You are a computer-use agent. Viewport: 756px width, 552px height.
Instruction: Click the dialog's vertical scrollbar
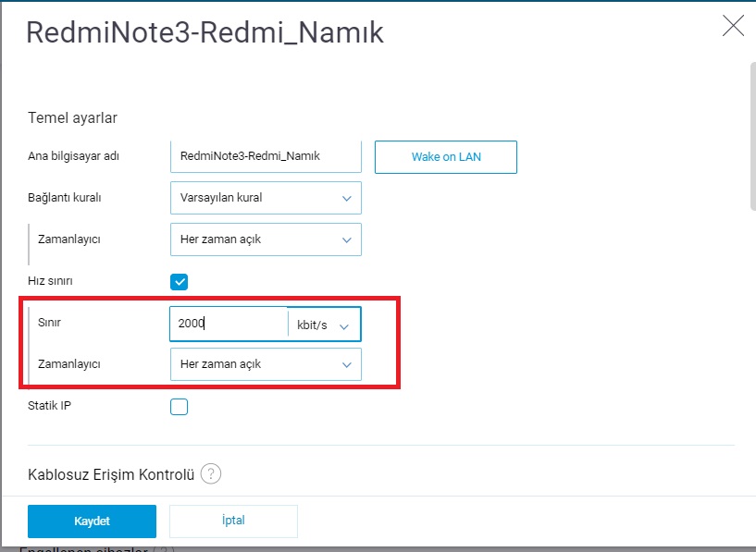coord(752,136)
